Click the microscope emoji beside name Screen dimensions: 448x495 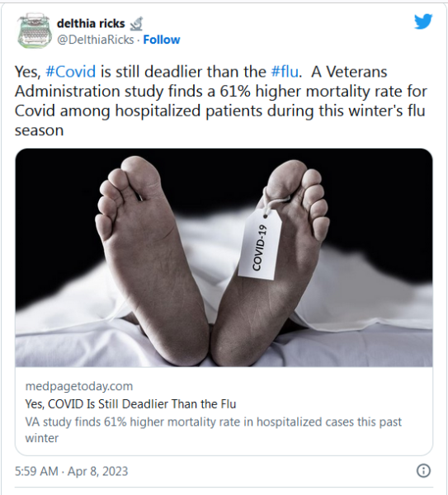(136, 24)
